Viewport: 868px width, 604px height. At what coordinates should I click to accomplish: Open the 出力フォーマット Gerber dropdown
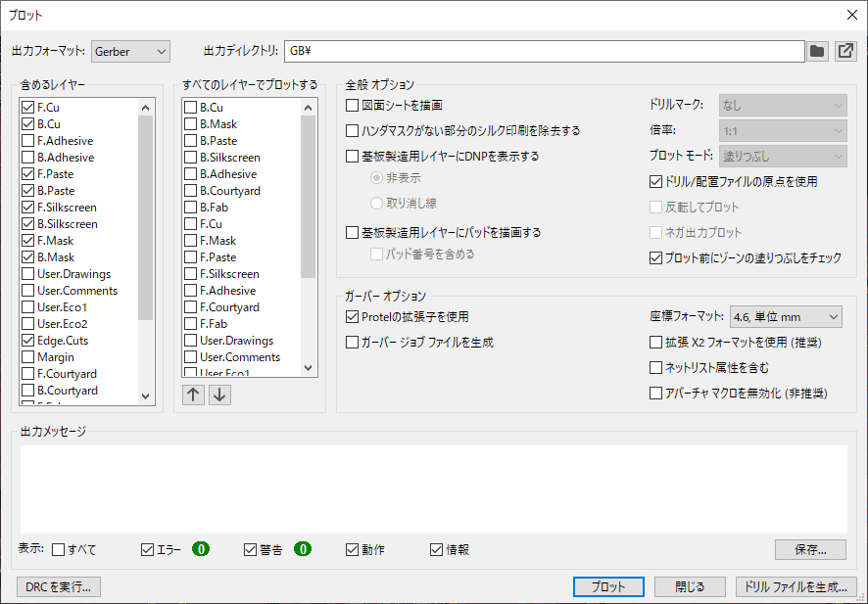[x=130, y=52]
